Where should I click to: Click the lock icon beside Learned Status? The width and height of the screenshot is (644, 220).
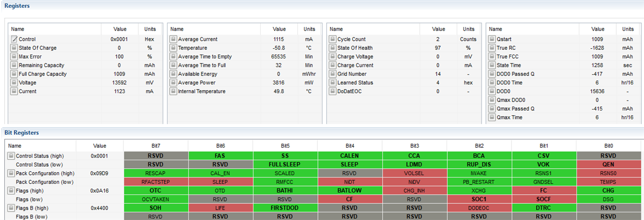pyautogui.click(x=332, y=83)
